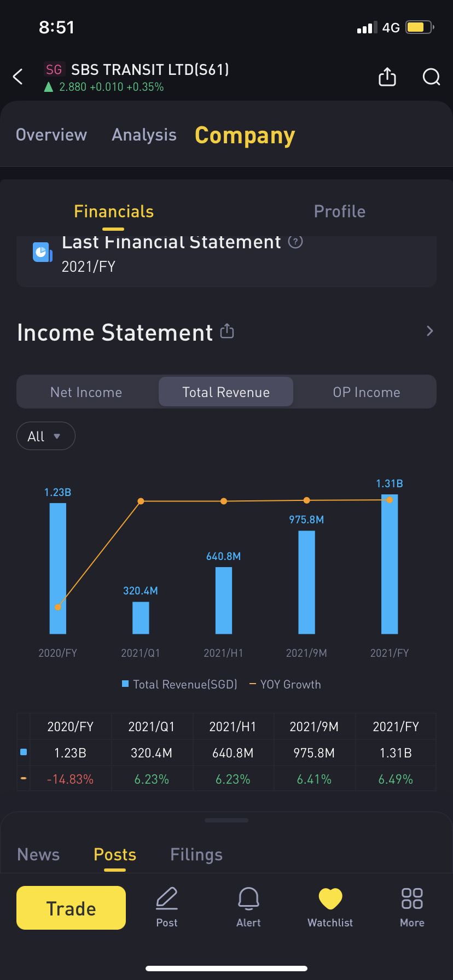Tap the back arrow icon

(x=18, y=77)
